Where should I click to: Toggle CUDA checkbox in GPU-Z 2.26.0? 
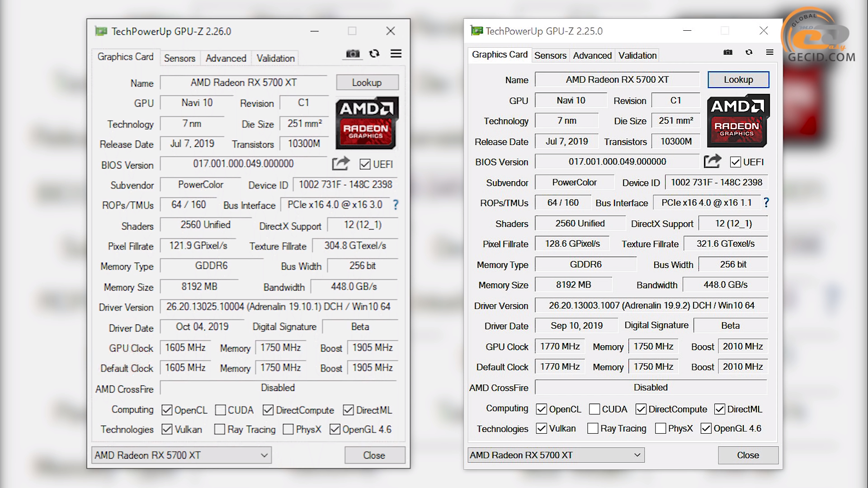221,410
